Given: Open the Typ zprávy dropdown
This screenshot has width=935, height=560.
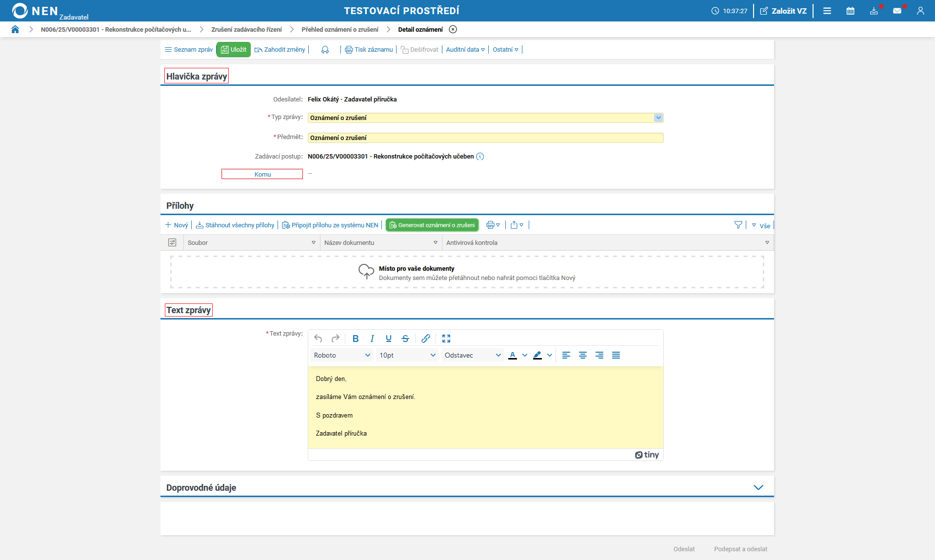Looking at the screenshot, I should click(658, 118).
